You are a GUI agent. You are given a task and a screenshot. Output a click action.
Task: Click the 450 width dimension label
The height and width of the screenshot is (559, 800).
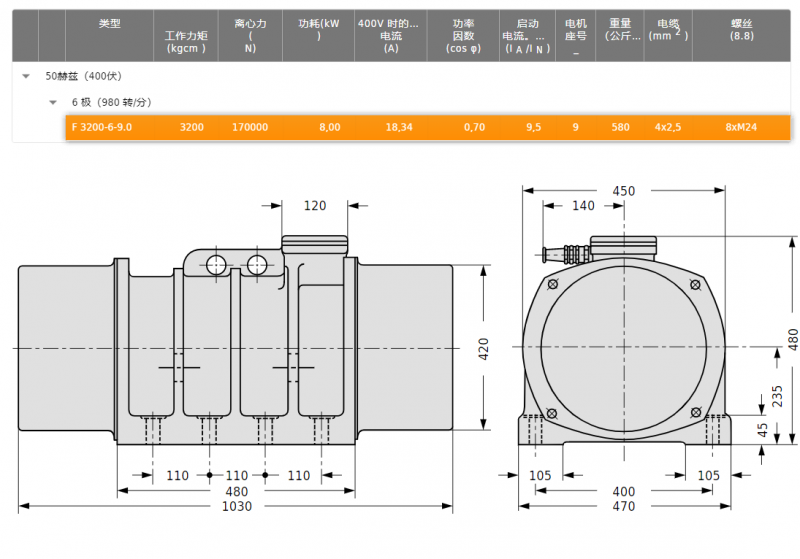point(623,191)
